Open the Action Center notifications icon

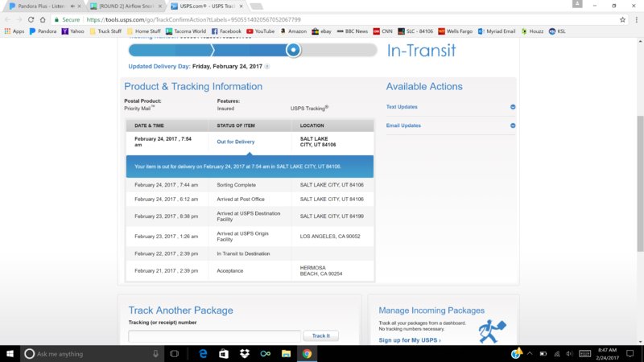(x=630, y=354)
